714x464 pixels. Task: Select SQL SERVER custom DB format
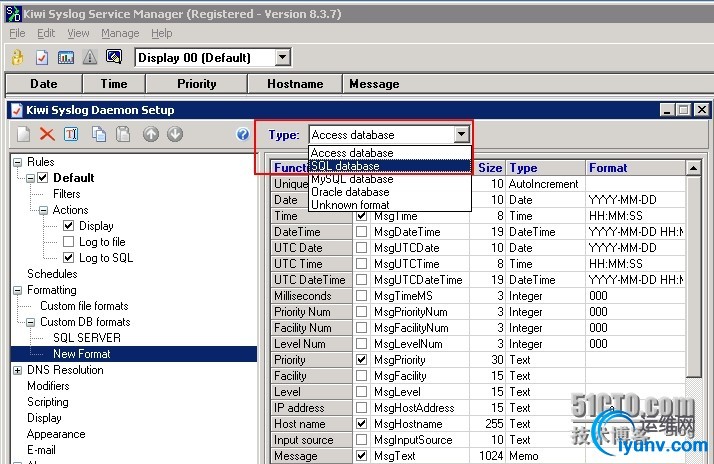[x=87, y=338]
